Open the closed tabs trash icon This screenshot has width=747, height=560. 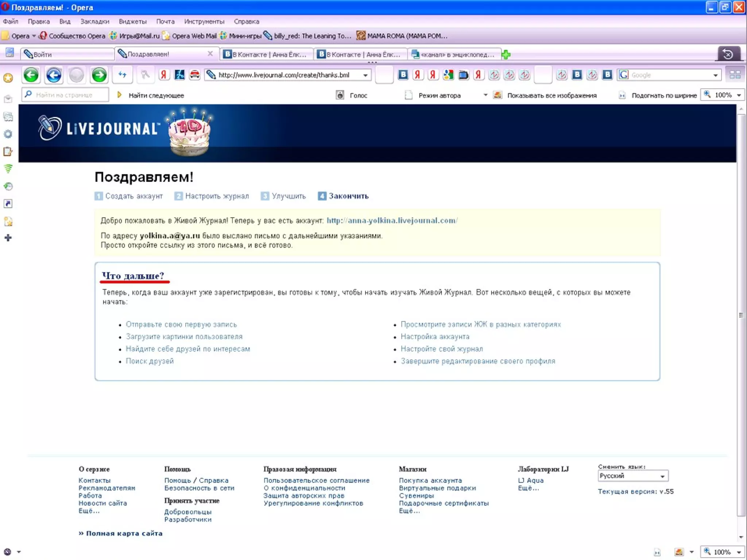728,54
